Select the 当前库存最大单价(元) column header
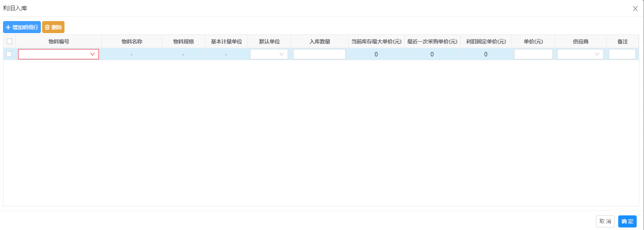The height and width of the screenshot is (230, 644). [x=376, y=42]
